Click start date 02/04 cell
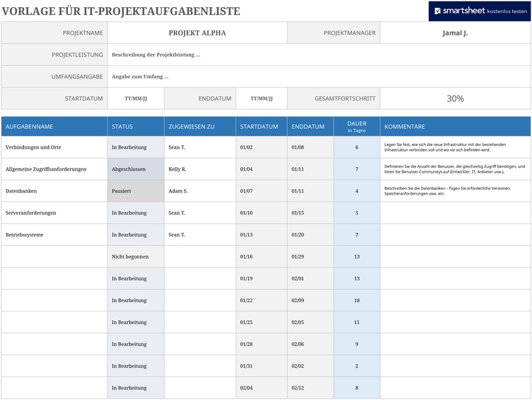The image size is (532, 400). (261, 388)
